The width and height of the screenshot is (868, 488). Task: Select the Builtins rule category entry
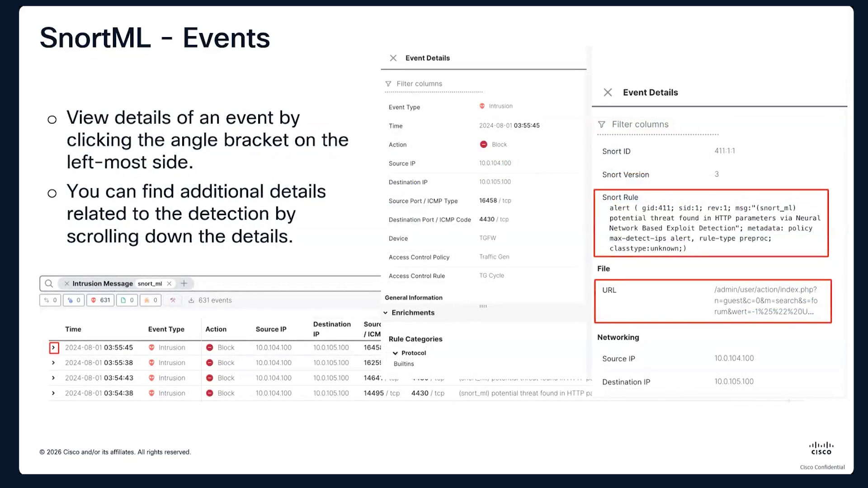pyautogui.click(x=404, y=364)
